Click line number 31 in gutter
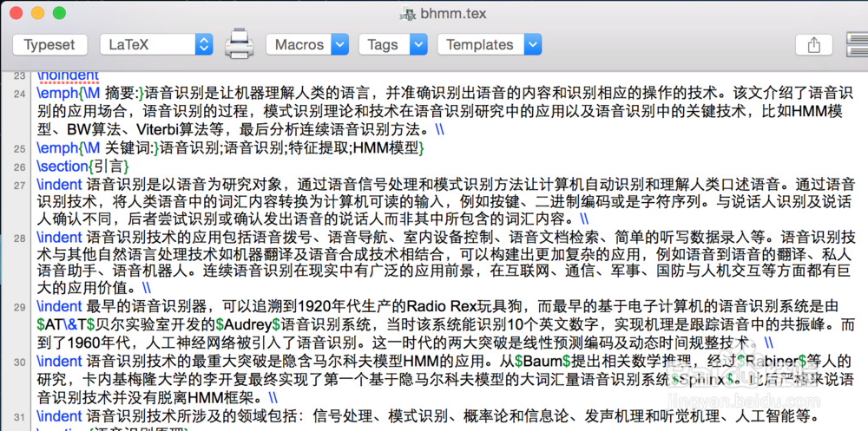The image size is (868, 431). point(19,416)
